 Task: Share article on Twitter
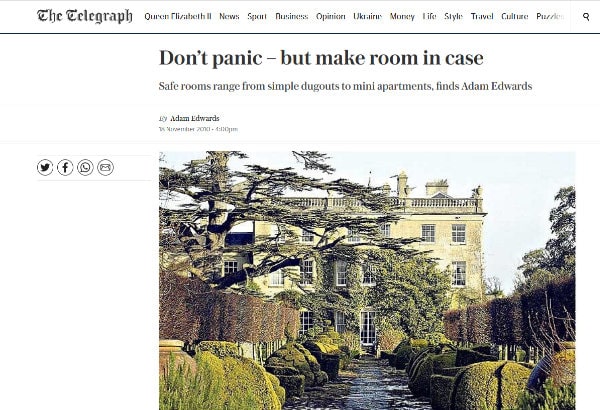tap(45, 168)
